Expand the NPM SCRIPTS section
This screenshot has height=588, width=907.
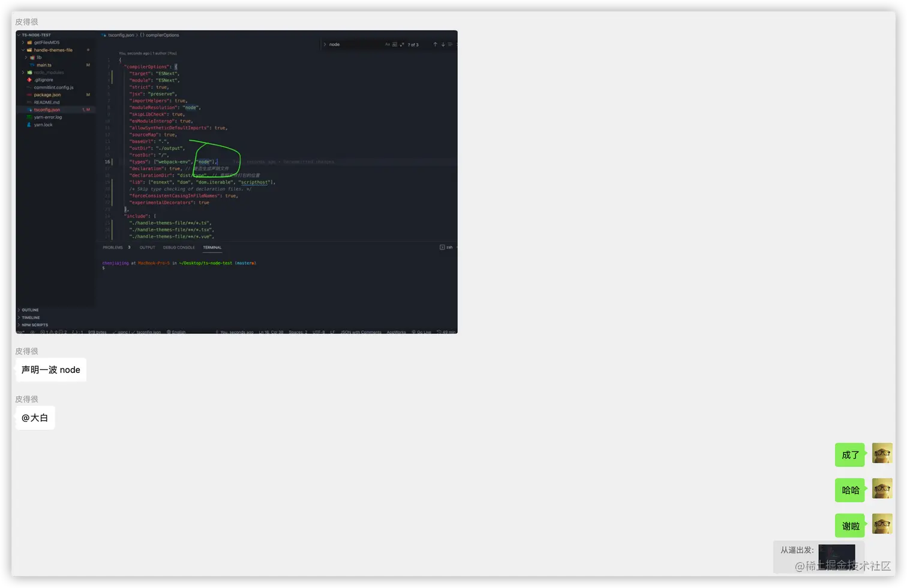[19, 325]
